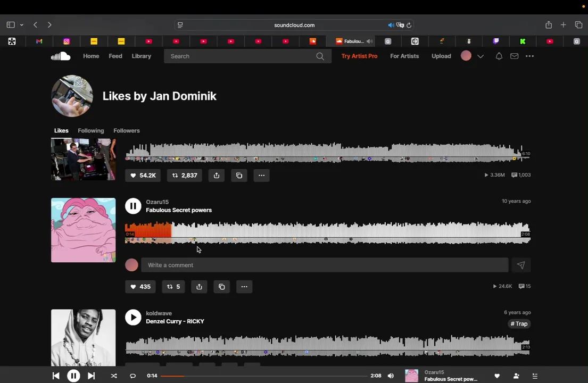Open Fabulous Secret powers track title

(179, 210)
